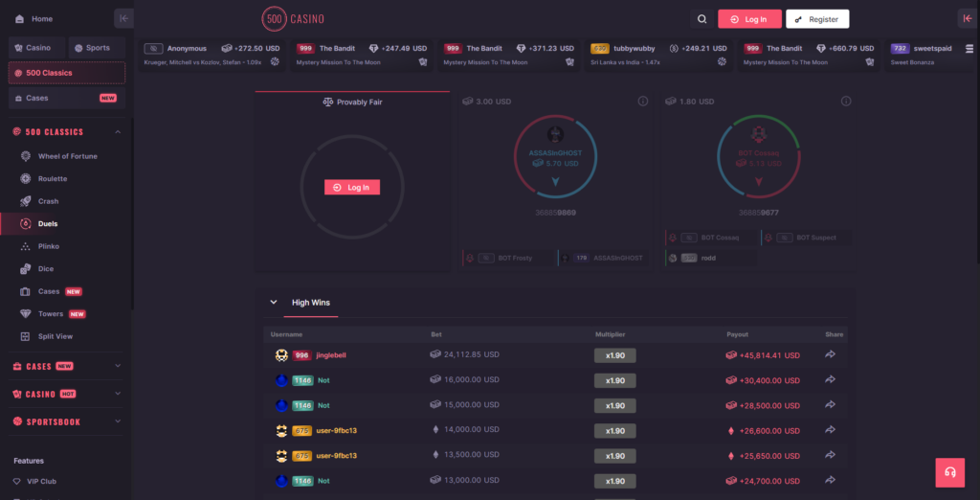Collapse the 500 Classics section
980x500 pixels.
click(118, 132)
